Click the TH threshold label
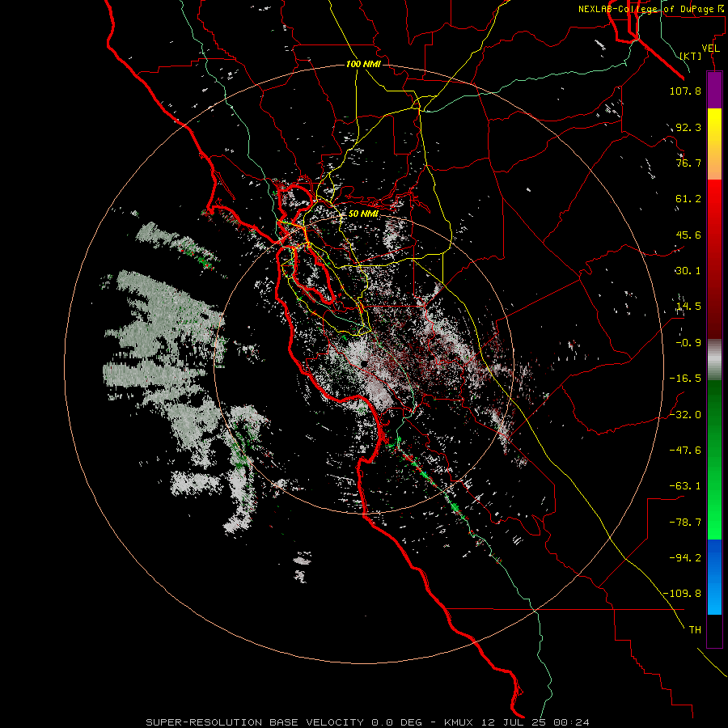This screenshot has width=728, height=728. click(695, 630)
